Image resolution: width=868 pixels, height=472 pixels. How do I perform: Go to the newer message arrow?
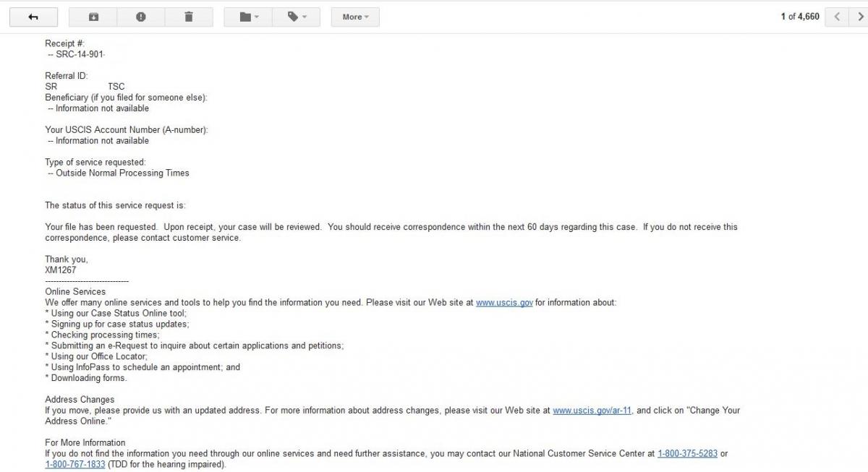tap(837, 17)
